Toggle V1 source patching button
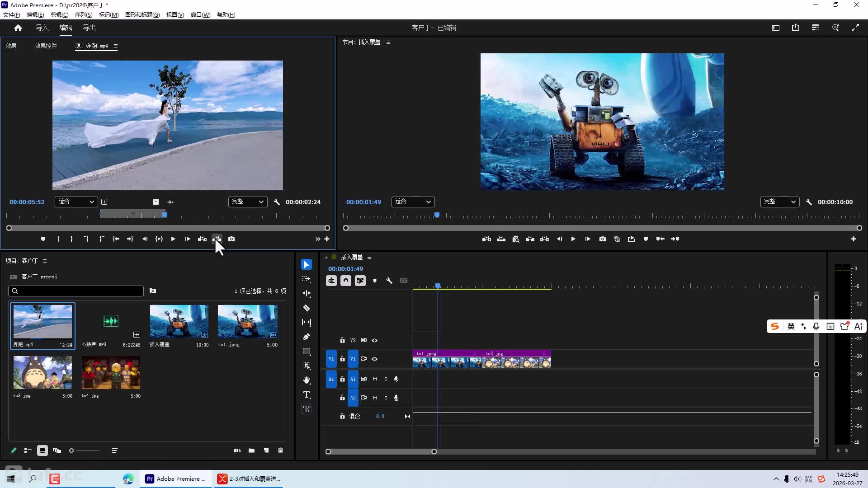Screen dimensions: 868x488 pos(331,359)
